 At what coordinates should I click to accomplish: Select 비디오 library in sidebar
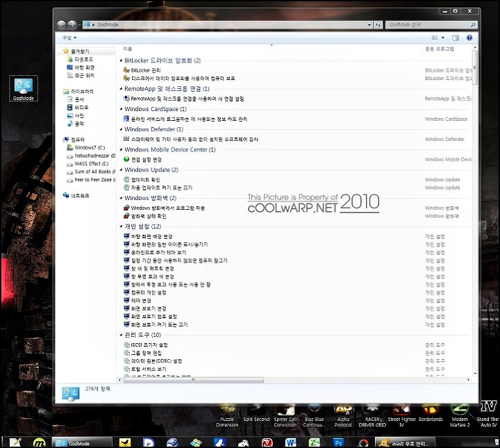pyautogui.click(x=78, y=108)
